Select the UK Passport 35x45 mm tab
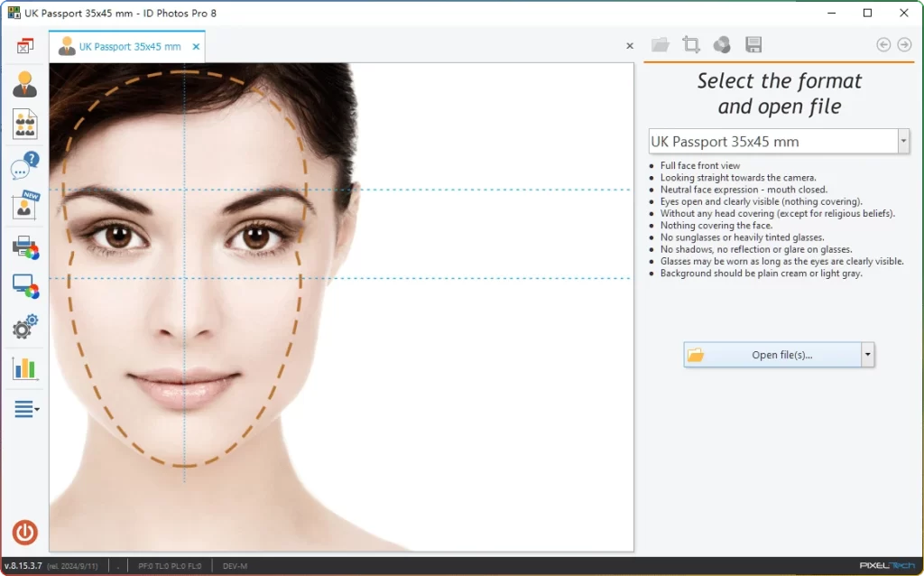Screen dimensions: 924x576 click(126, 47)
